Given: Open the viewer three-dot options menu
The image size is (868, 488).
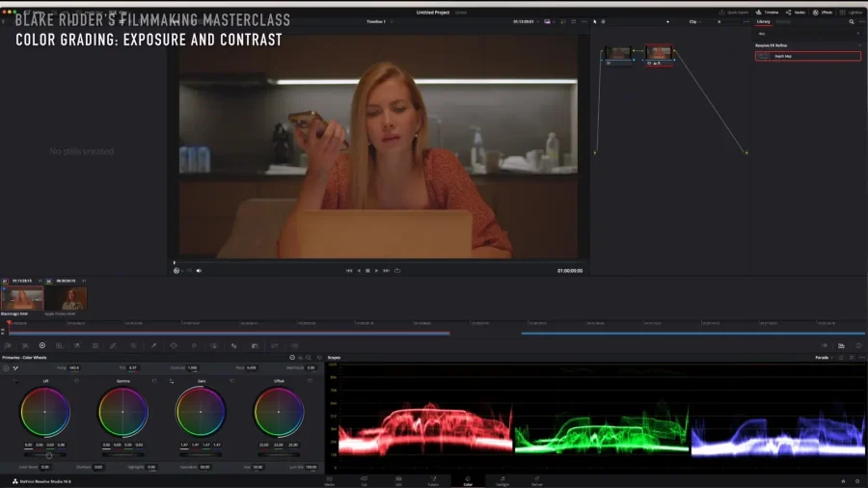Looking at the screenshot, I should pyautogui.click(x=584, y=21).
